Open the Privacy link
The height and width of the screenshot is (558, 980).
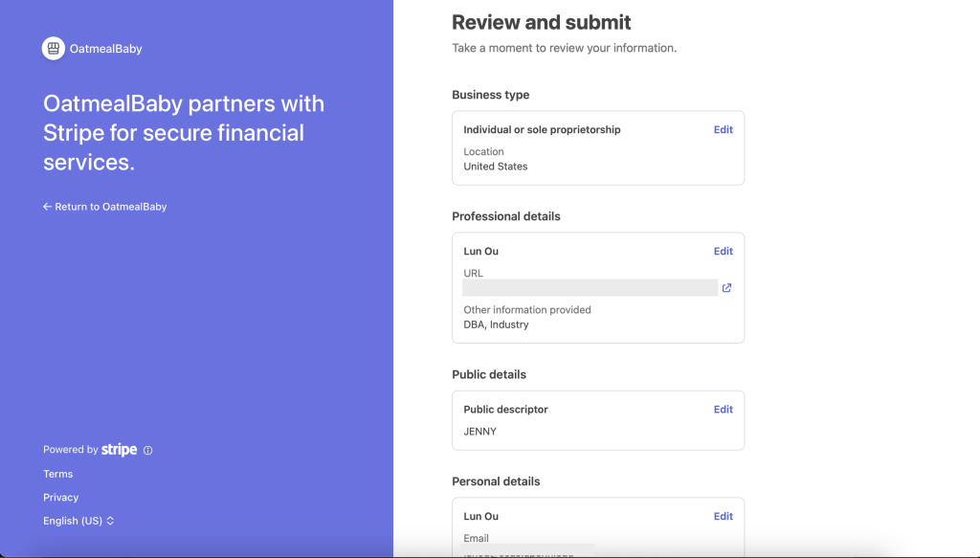tap(60, 498)
